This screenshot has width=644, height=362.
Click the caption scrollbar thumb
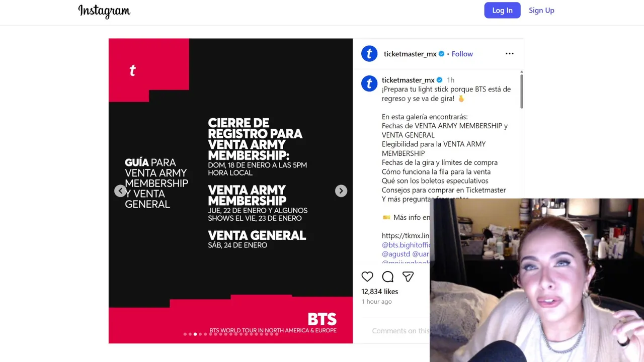click(x=521, y=90)
